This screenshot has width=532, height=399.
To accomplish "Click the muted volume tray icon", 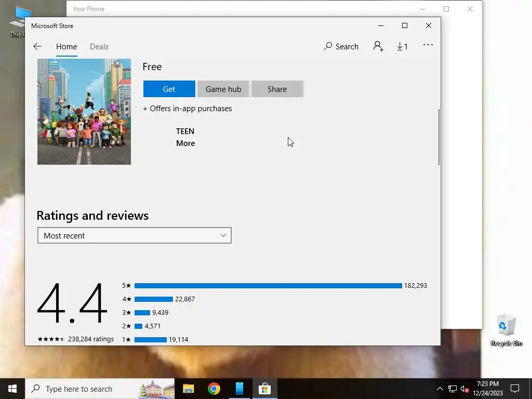I will click(464, 389).
